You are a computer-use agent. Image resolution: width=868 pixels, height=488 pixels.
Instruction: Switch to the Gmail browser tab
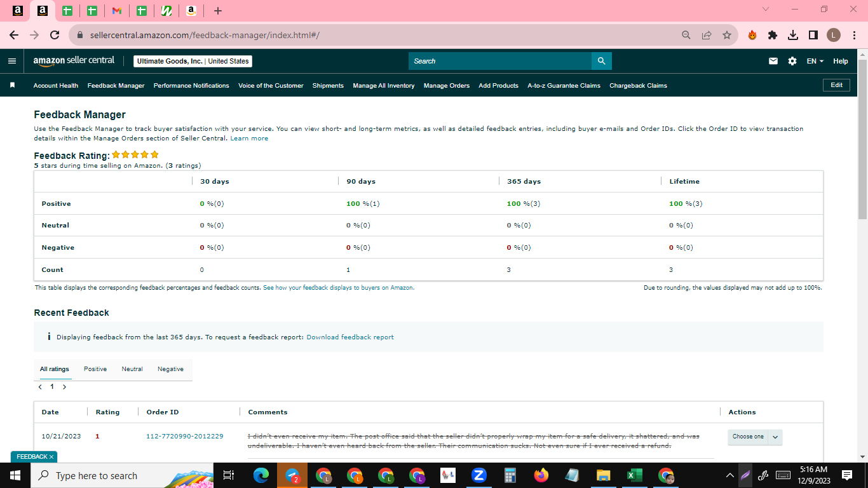point(116,11)
